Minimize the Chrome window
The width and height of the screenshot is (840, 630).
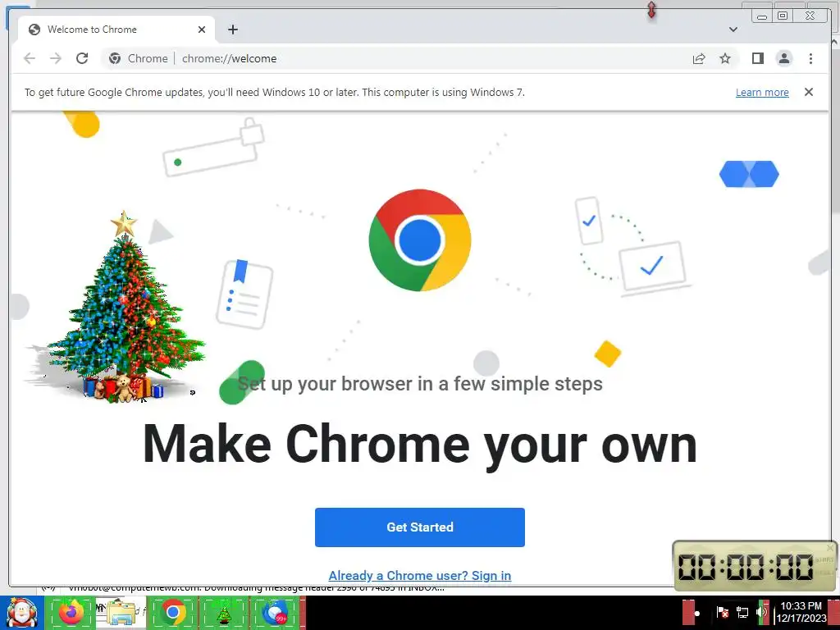[762, 16]
